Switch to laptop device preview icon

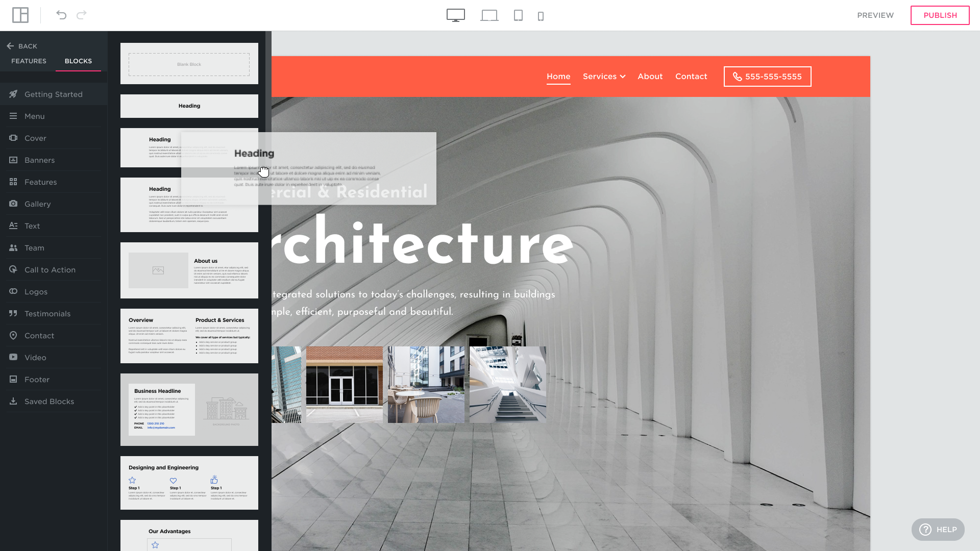[489, 15]
